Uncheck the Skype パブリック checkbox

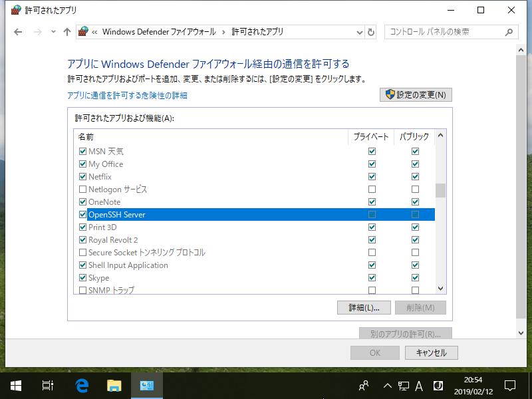[x=415, y=277]
